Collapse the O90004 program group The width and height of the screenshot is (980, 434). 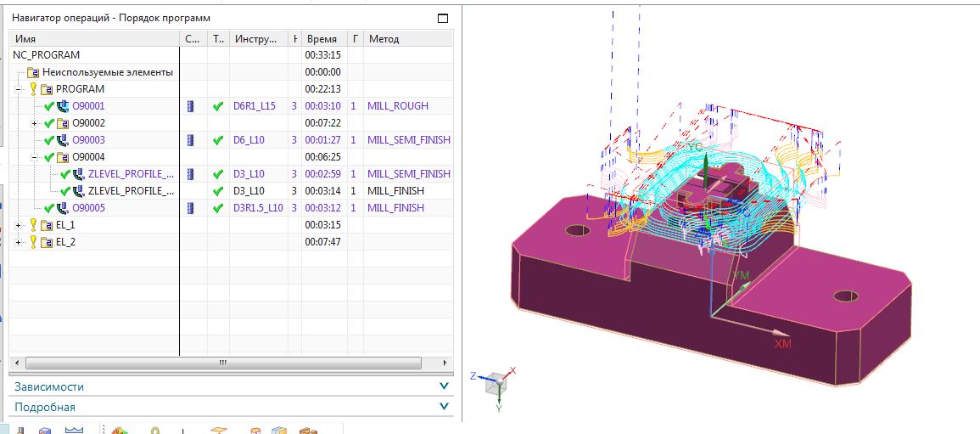pyautogui.click(x=36, y=157)
